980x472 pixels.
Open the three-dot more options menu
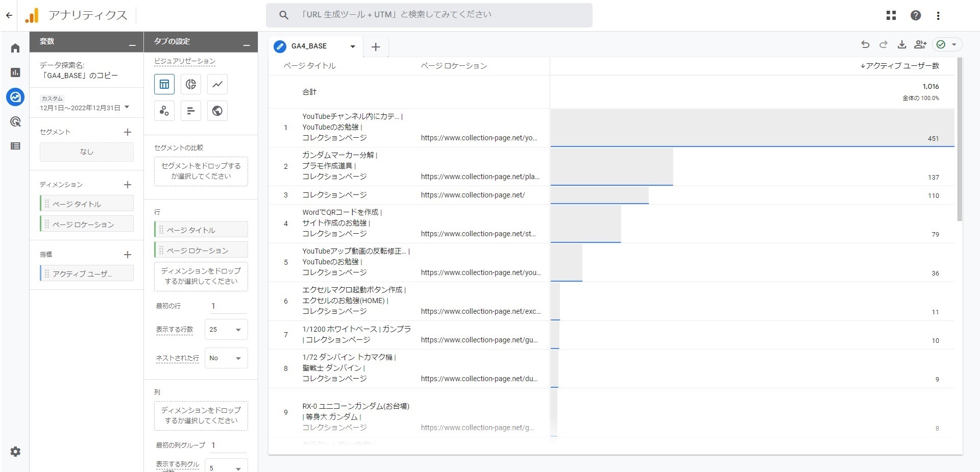pos(938,15)
